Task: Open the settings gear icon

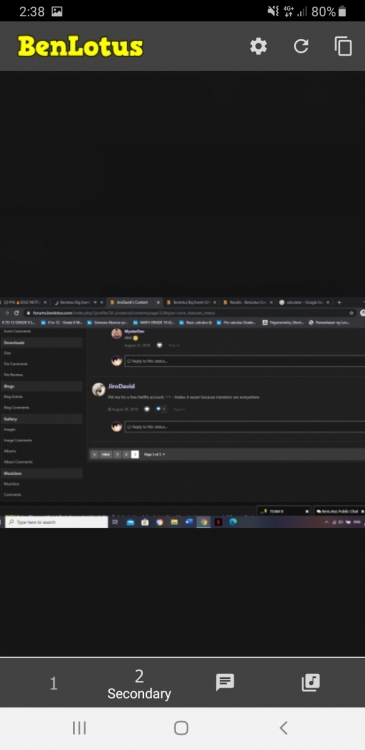Action: click(258, 46)
